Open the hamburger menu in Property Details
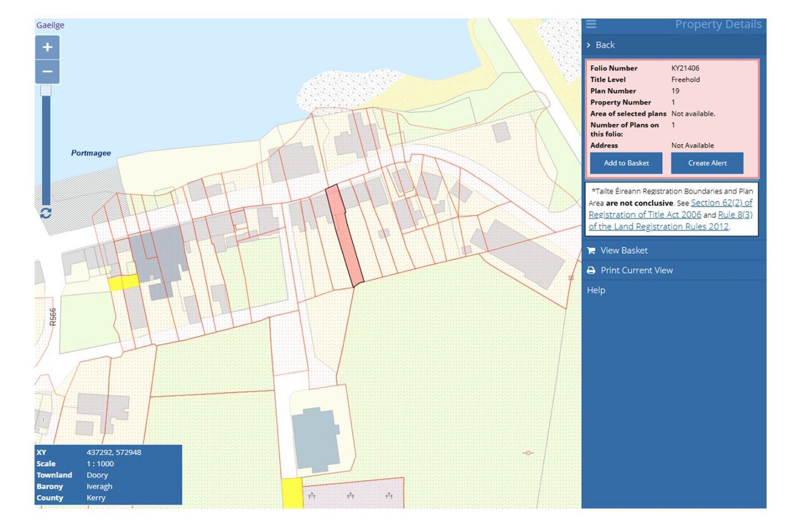Screen dimensions: 798x532 pyautogui.click(x=591, y=24)
